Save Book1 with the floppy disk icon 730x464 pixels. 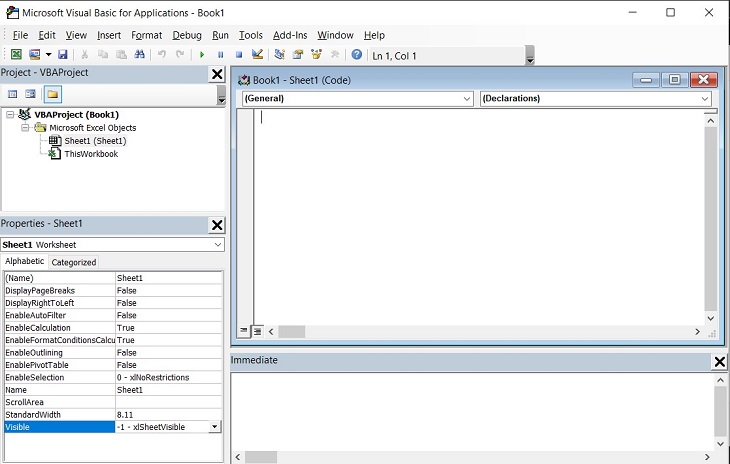pyautogui.click(x=62, y=54)
